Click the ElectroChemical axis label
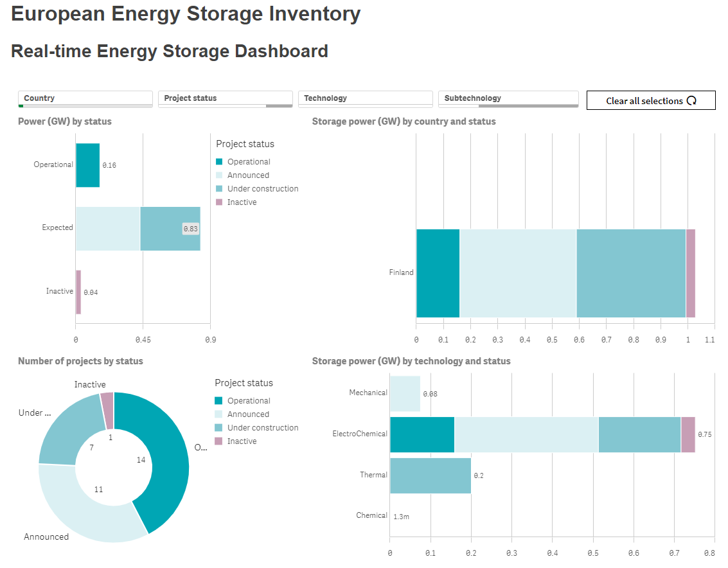Screen dimensions: 728x568 pos(360,434)
